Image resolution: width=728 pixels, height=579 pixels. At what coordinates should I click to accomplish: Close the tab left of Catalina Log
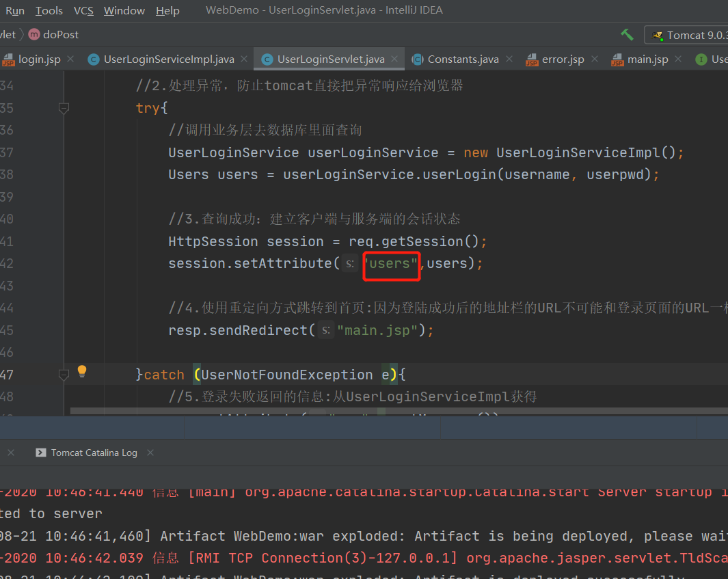11,453
